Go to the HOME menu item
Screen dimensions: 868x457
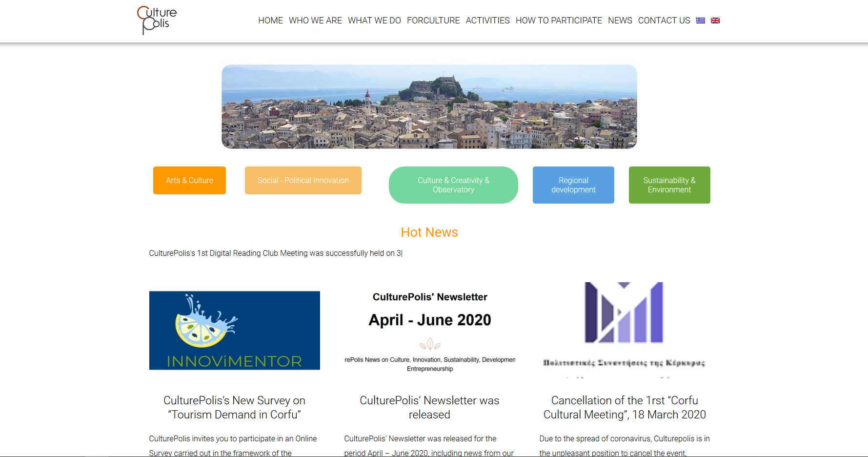click(270, 21)
